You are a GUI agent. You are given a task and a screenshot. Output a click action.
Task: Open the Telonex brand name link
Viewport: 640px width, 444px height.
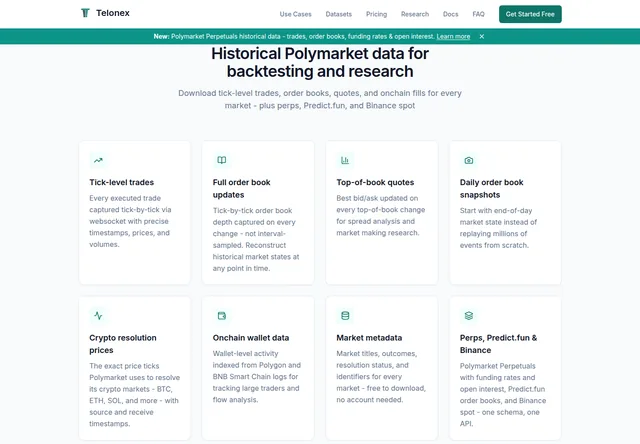(x=113, y=13)
